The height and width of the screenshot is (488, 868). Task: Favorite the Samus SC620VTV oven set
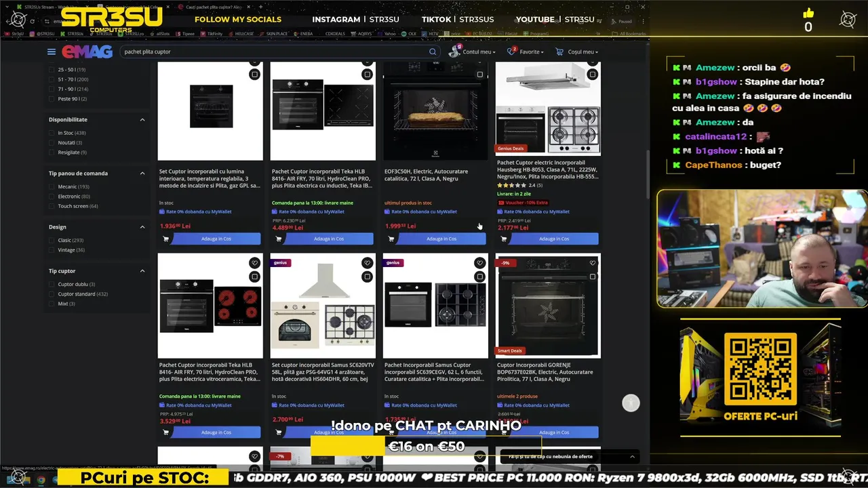point(367,263)
